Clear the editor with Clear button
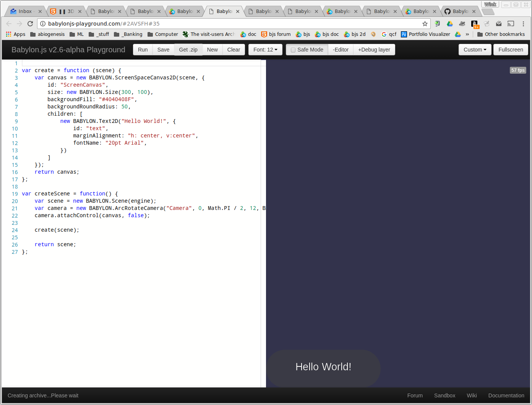 click(x=234, y=50)
